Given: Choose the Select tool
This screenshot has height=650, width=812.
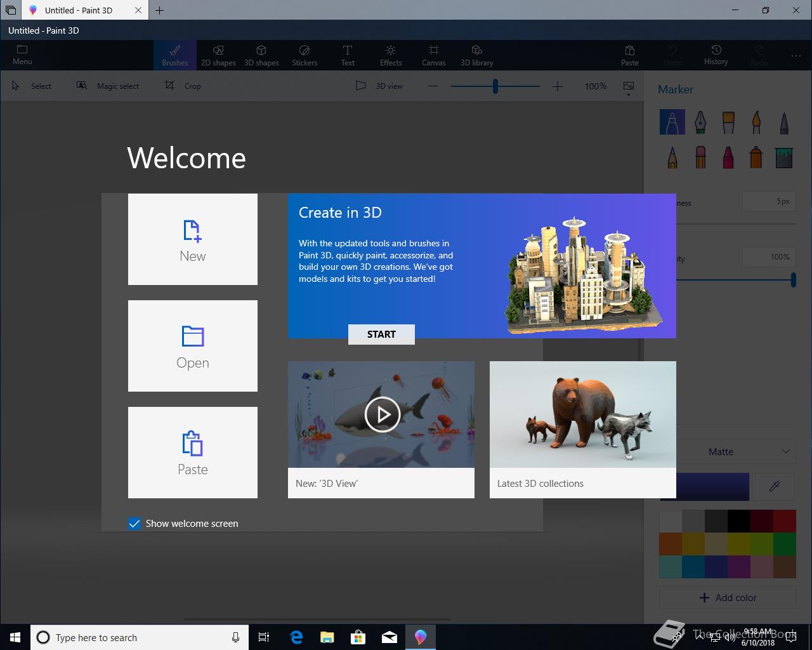Looking at the screenshot, I should pos(32,86).
